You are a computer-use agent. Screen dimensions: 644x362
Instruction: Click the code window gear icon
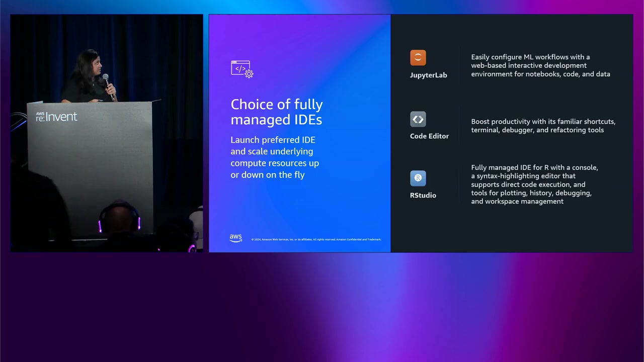pos(242,69)
